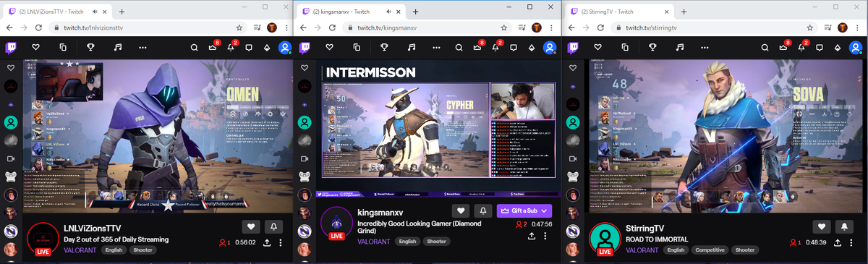Click Get Bits icon in LNLViZionsTTV window
868x264 pixels.
(x=266, y=48)
